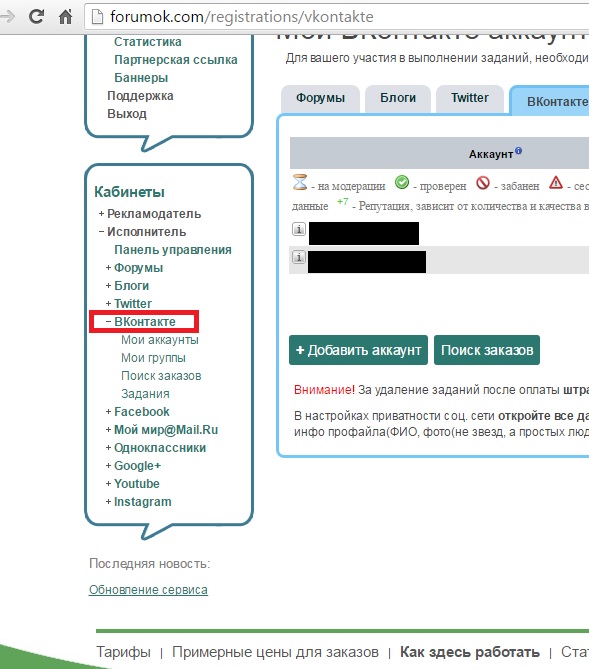
Task: Open the Обновление сервиса news link
Action: coord(148,590)
